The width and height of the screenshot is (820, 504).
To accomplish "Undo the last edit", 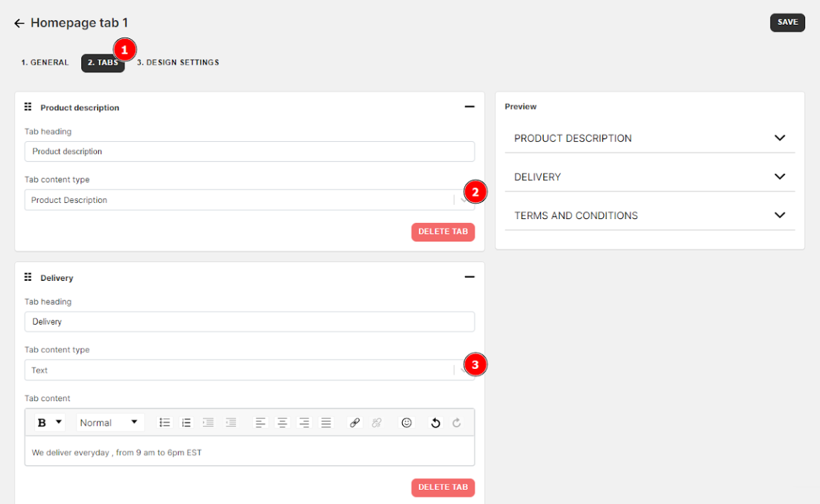I will [x=436, y=423].
